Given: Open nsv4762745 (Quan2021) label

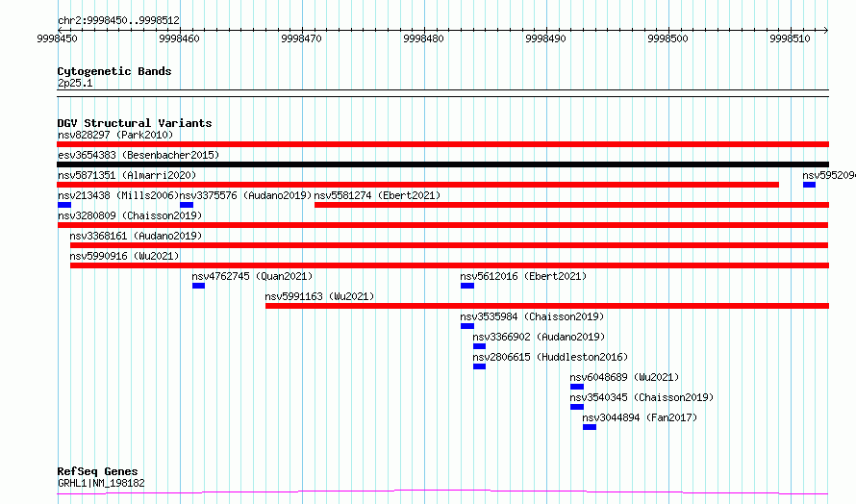Looking at the screenshot, I should click(252, 276).
